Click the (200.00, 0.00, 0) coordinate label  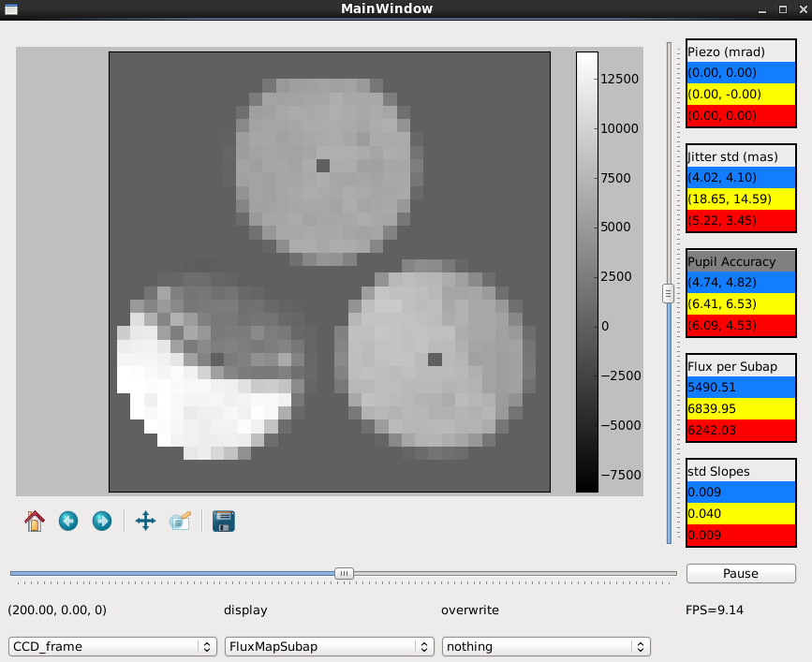point(57,611)
